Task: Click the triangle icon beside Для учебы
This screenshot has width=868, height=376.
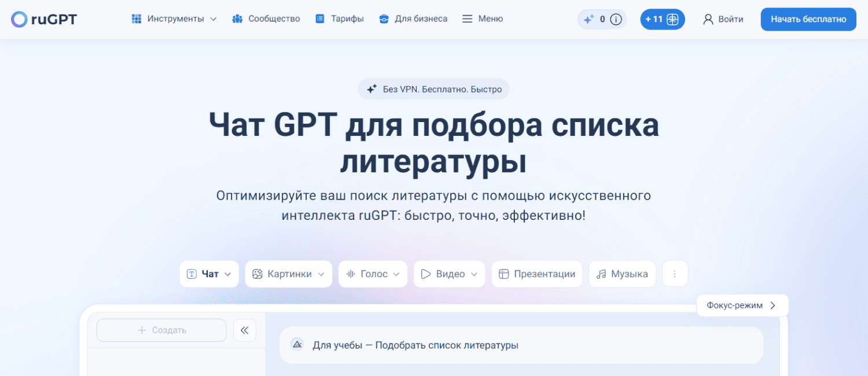Action: point(297,345)
